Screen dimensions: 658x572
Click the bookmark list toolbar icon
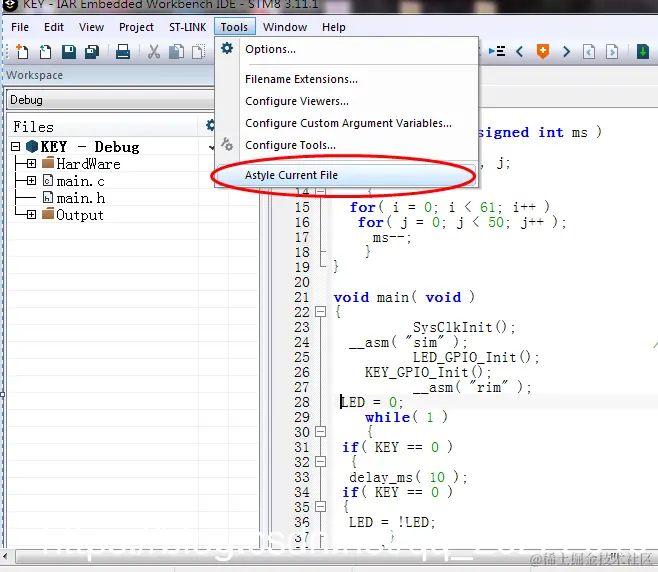(x=497, y=52)
